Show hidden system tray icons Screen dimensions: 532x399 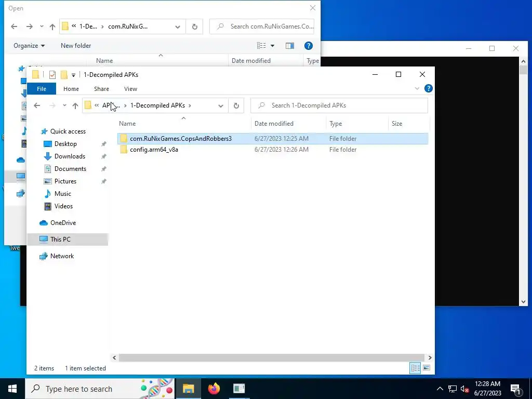point(440,389)
